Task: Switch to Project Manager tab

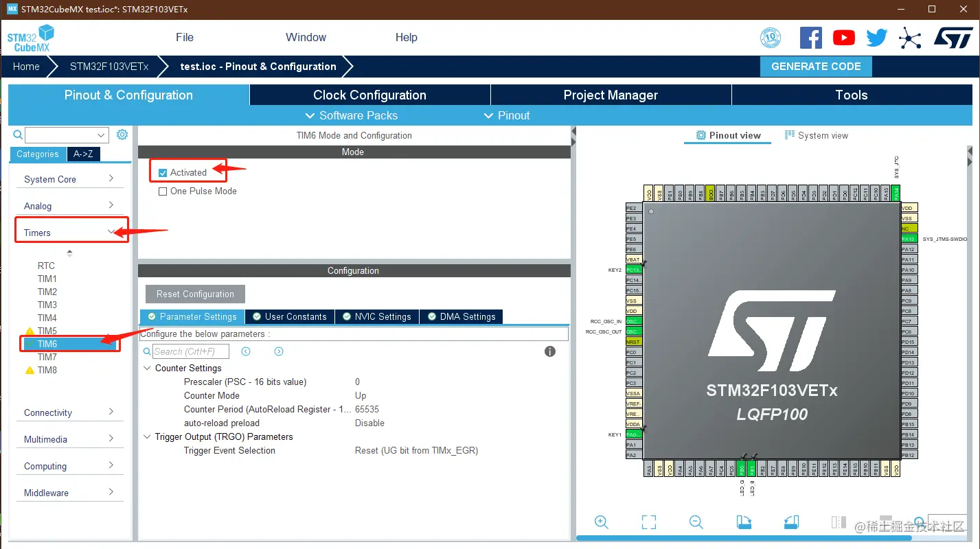Action: coord(611,95)
